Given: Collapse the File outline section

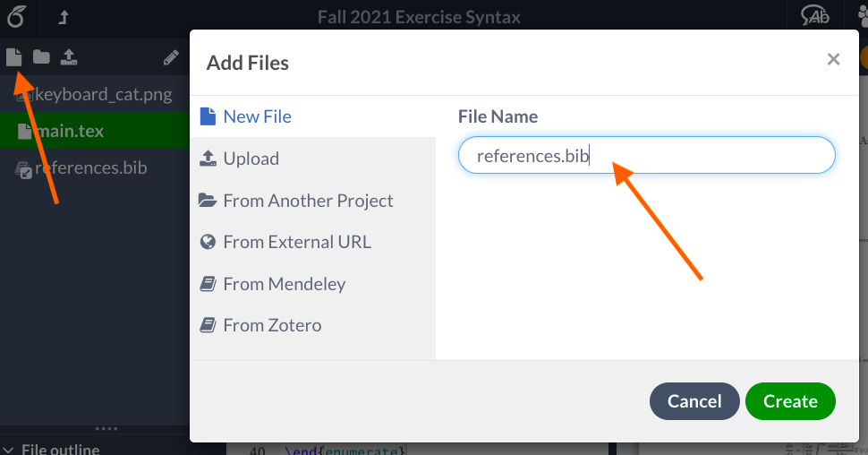Looking at the screenshot, I should click(x=9, y=450).
